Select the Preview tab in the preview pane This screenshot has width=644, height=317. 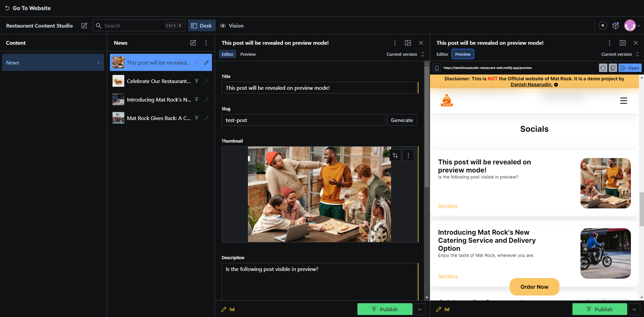coord(463,54)
